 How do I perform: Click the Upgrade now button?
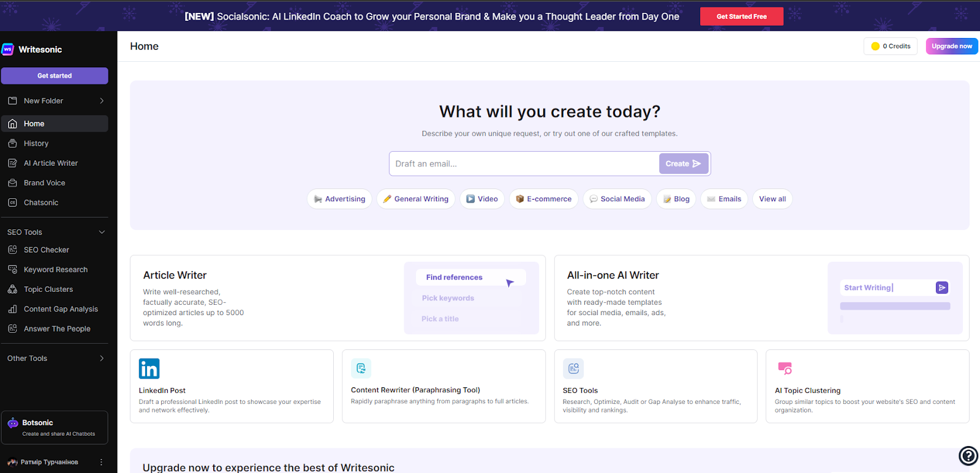952,46
